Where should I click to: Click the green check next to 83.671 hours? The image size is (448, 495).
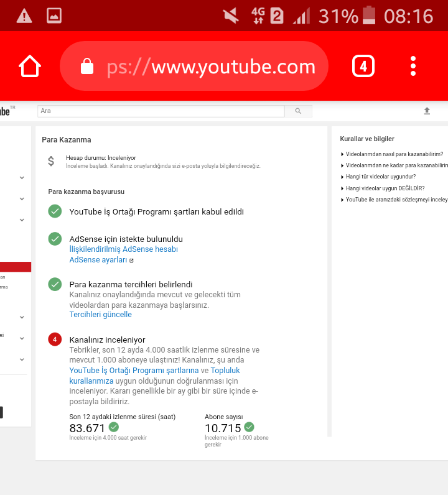coord(114,427)
